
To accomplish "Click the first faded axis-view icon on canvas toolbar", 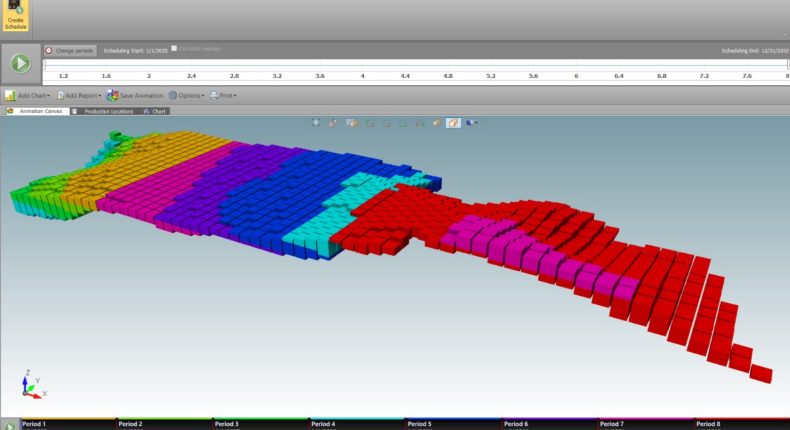I will [370, 124].
